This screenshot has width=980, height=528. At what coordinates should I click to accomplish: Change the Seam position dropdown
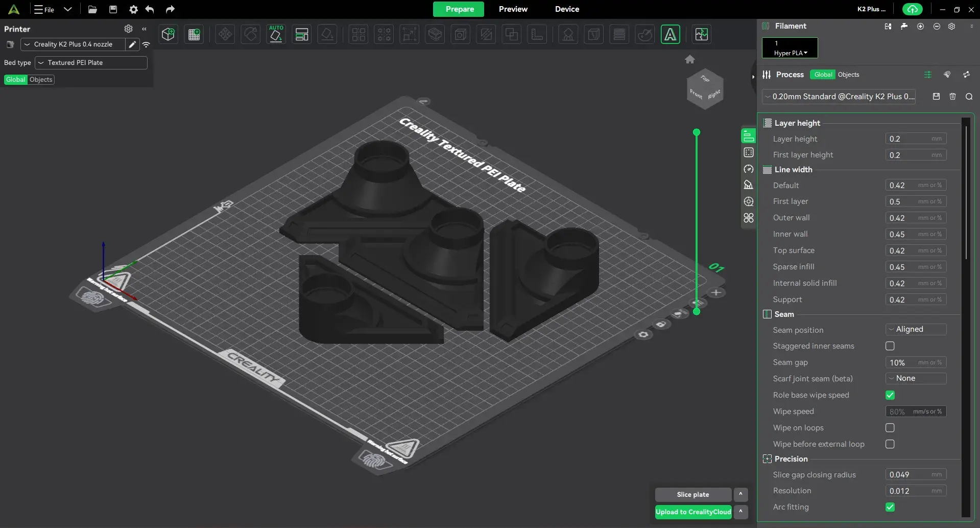[916, 329]
